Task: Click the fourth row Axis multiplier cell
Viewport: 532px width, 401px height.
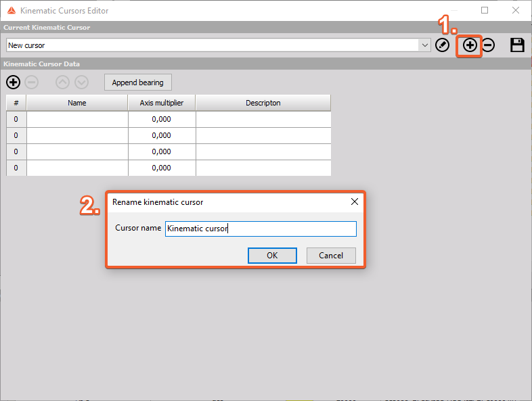Action: point(162,168)
